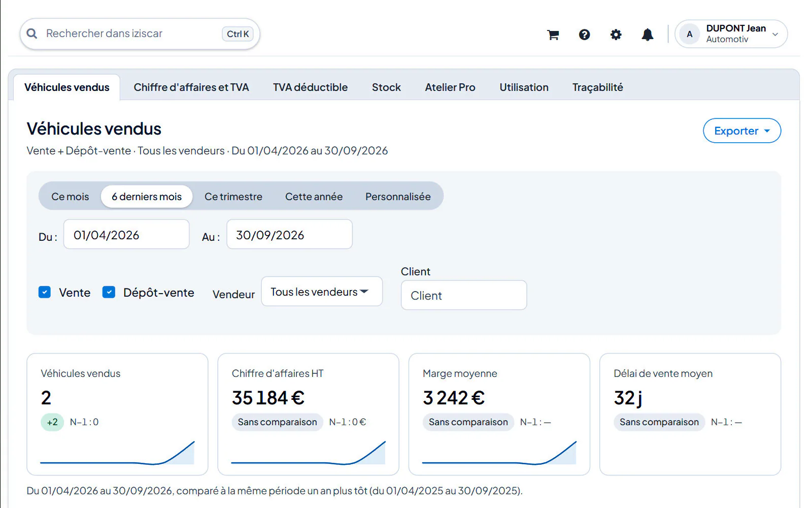This screenshot has width=812, height=508.
Task: Uncheck the Dépôt-vente checkbox
Action: 109,292
